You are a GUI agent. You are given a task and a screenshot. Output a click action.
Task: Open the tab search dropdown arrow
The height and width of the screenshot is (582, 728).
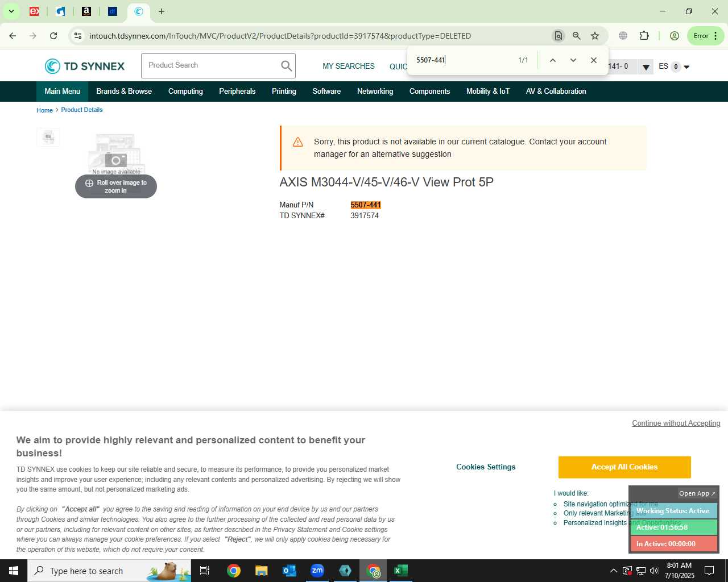pyautogui.click(x=11, y=11)
